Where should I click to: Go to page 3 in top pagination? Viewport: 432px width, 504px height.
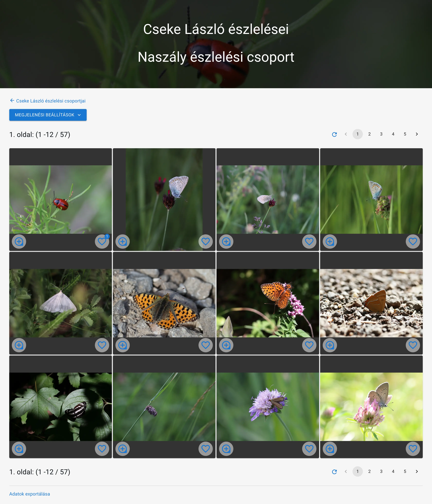tap(381, 134)
